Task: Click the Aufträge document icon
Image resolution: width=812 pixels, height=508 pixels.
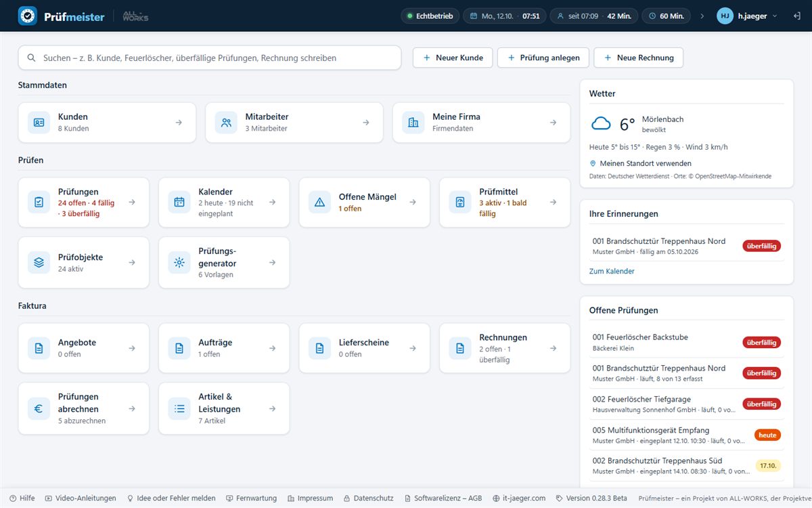Action: [x=179, y=348]
